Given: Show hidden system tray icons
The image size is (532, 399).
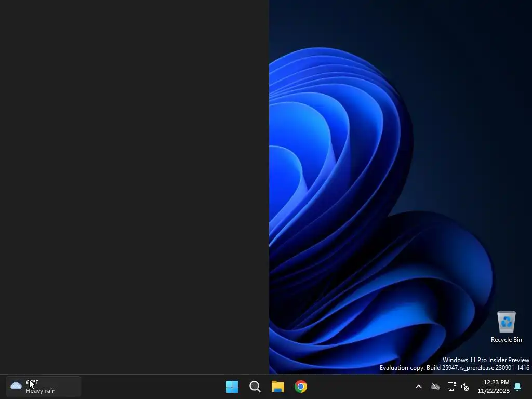Looking at the screenshot, I should coord(419,387).
